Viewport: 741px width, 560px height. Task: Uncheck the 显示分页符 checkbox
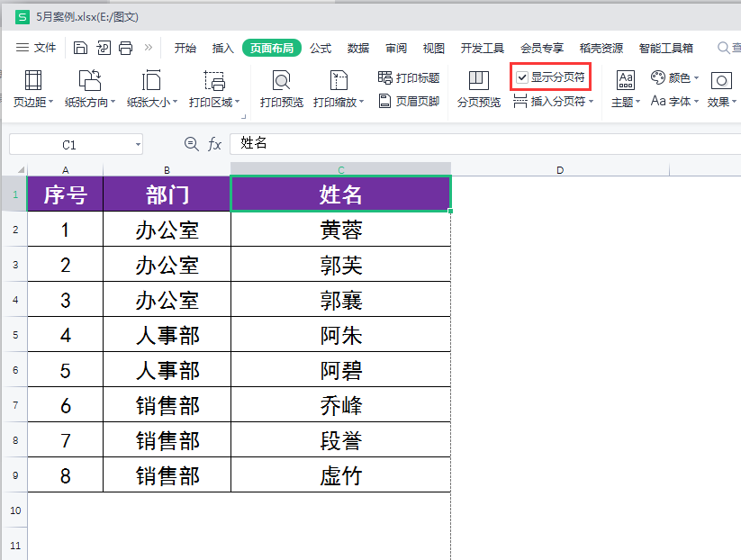coord(522,78)
